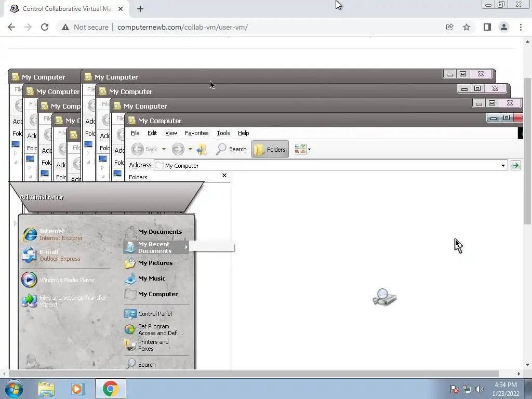Image resolution: width=532 pixels, height=399 pixels.
Task: Click the horizontal scrollbar right arrow
Action: [x=519, y=374]
